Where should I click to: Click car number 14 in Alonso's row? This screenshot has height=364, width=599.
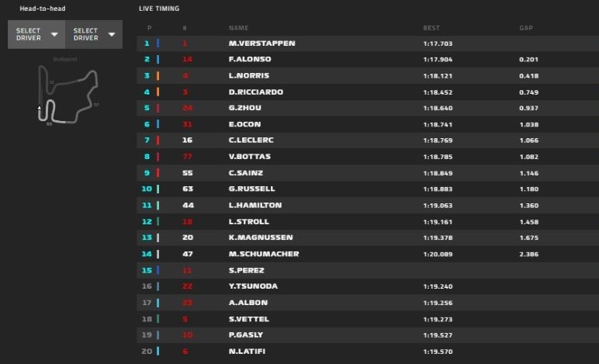(x=187, y=60)
